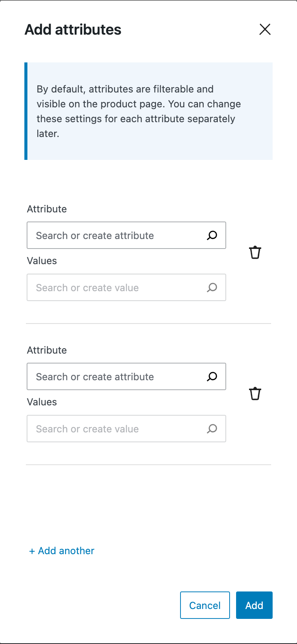
Task: Click the first Attribute label
Action: coord(47,209)
